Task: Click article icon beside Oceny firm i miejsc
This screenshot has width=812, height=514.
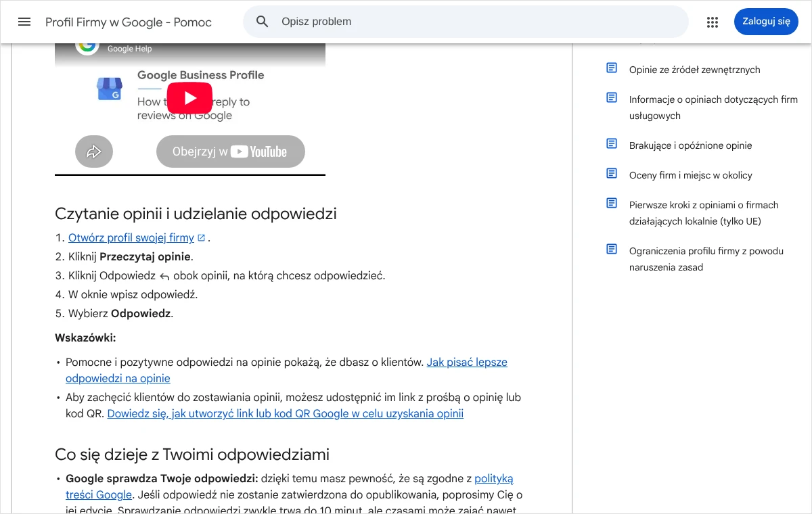Action: click(x=612, y=174)
